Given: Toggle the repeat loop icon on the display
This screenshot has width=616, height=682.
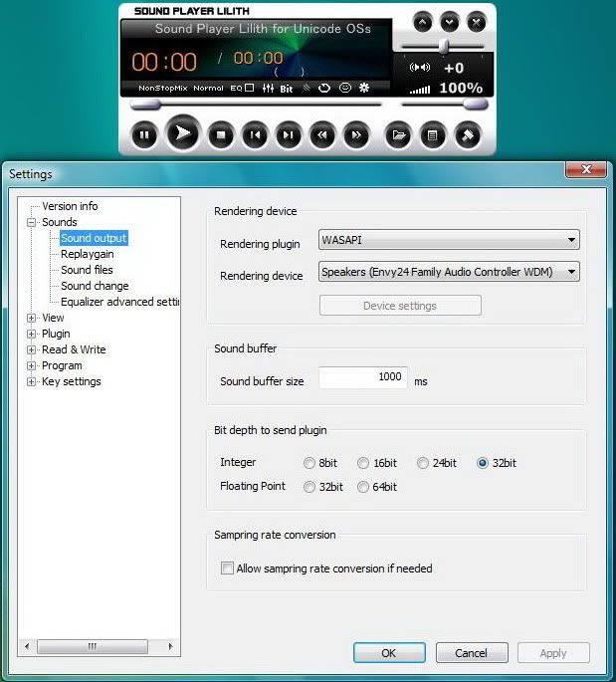Looking at the screenshot, I should pos(324,89).
